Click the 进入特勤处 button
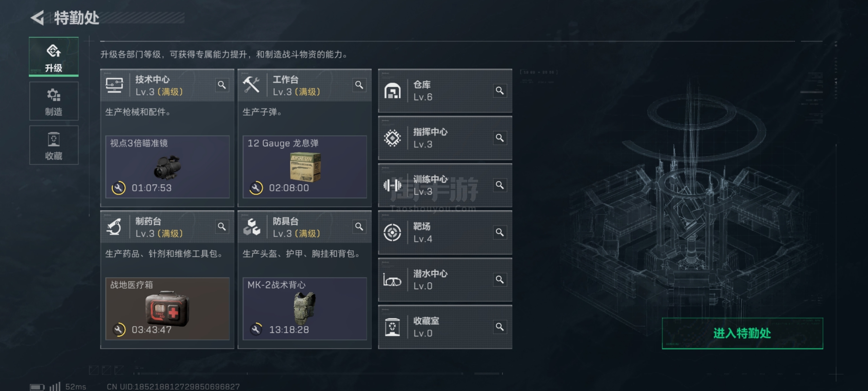 pyautogui.click(x=742, y=333)
